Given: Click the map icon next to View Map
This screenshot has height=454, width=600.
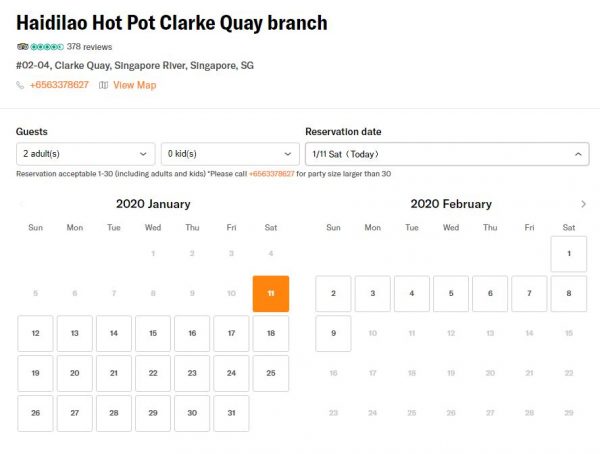Looking at the screenshot, I should [x=103, y=86].
